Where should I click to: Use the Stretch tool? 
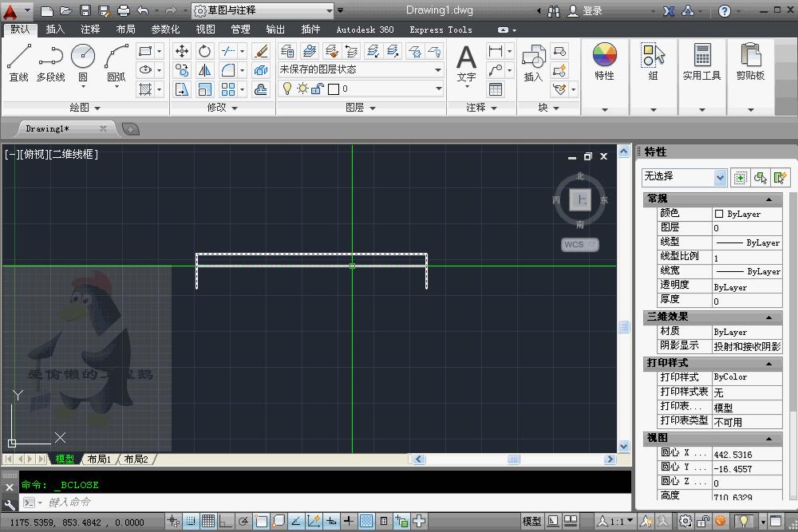click(182, 89)
